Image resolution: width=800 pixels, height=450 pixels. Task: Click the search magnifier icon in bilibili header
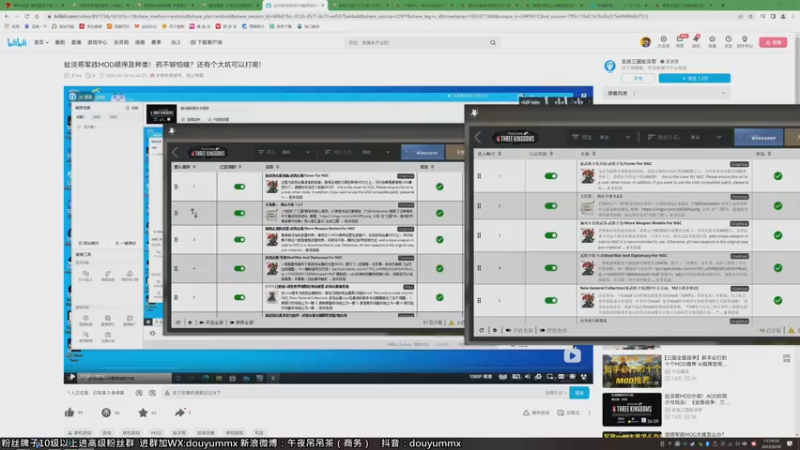(493, 42)
